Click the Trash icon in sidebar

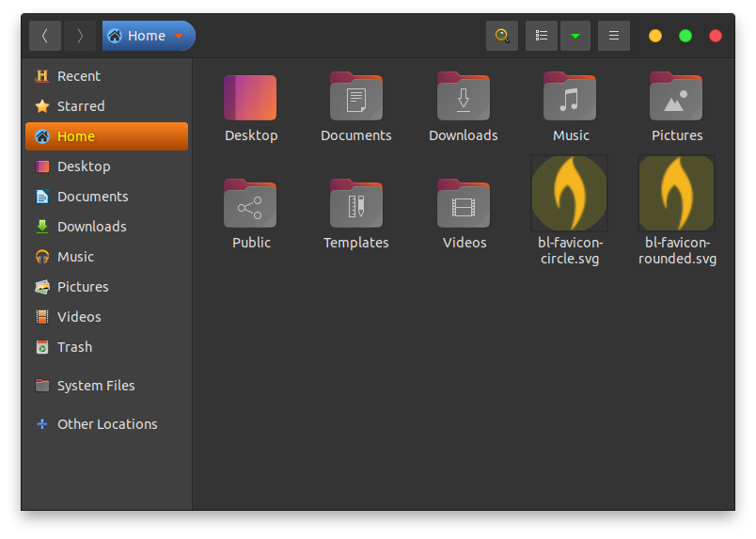[x=42, y=347]
